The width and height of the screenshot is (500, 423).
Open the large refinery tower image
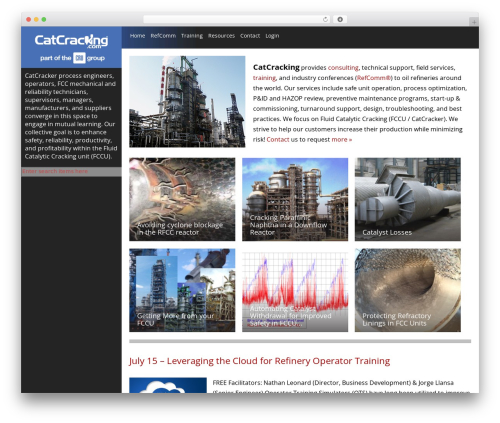point(187,102)
